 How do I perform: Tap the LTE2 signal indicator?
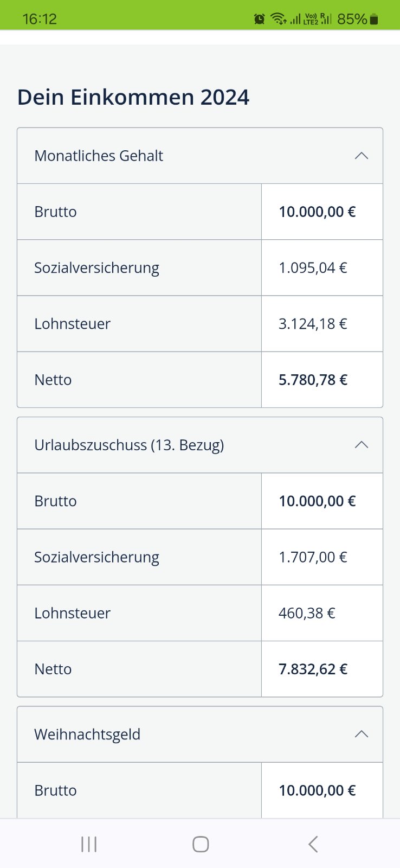coord(312,19)
